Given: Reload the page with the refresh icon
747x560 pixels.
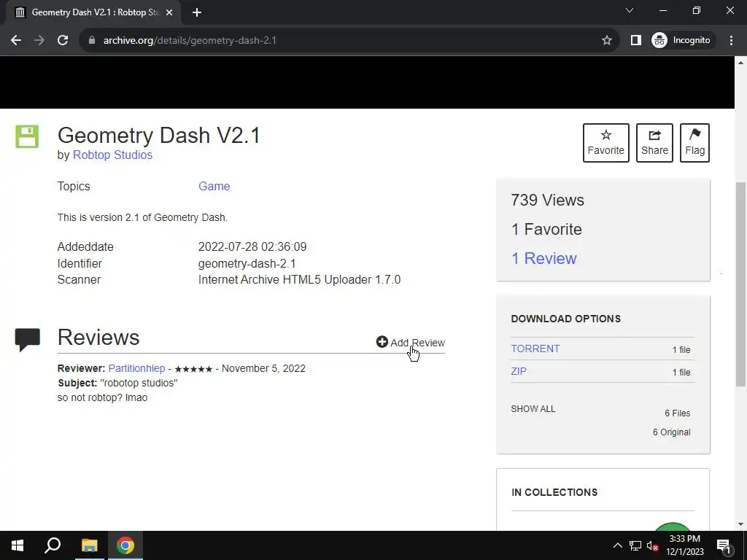Looking at the screenshot, I should (63, 41).
